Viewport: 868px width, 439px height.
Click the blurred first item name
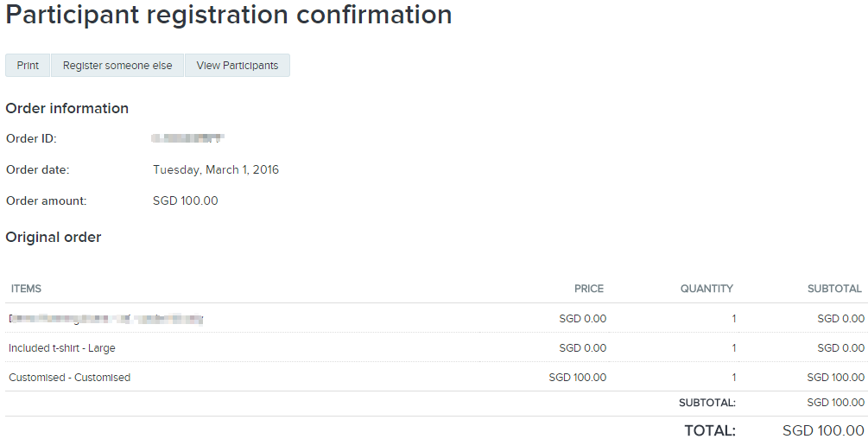click(x=105, y=319)
